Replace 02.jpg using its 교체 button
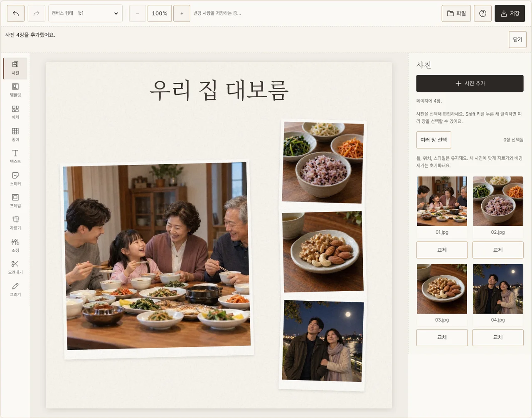 [x=498, y=250]
